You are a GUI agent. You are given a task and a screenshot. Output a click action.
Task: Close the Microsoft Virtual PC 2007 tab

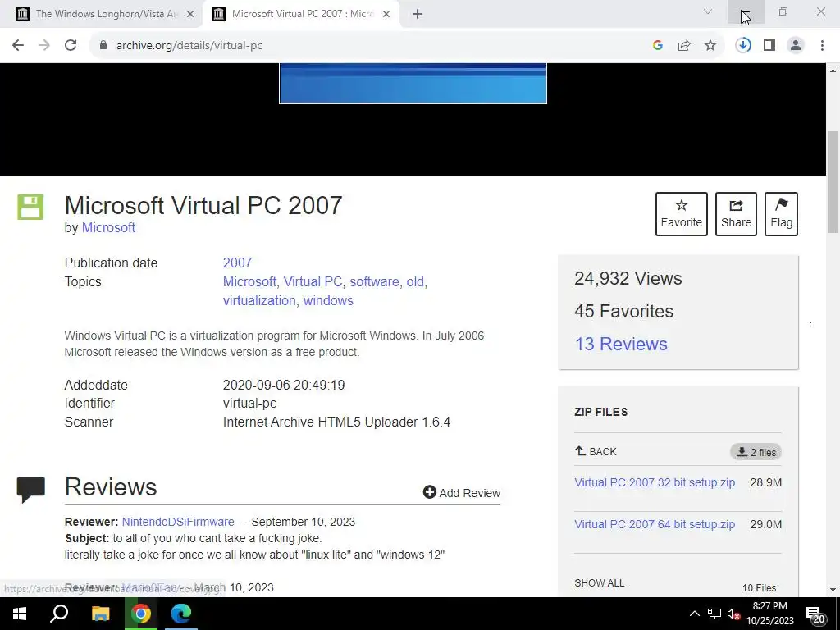click(386, 14)
